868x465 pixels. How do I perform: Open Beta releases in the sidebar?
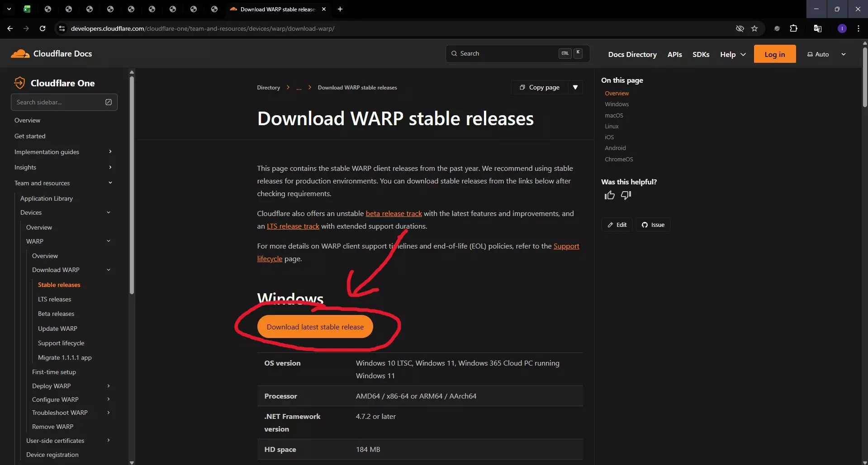tap(56, 314)
